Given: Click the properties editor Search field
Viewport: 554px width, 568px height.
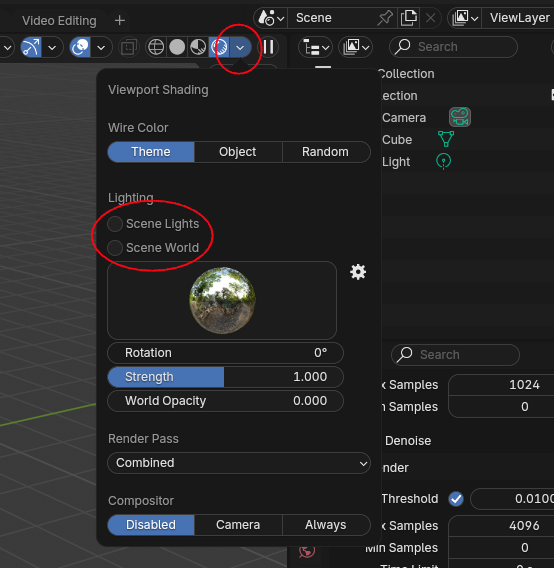Looking at the screenshot, I should point(455,355).
